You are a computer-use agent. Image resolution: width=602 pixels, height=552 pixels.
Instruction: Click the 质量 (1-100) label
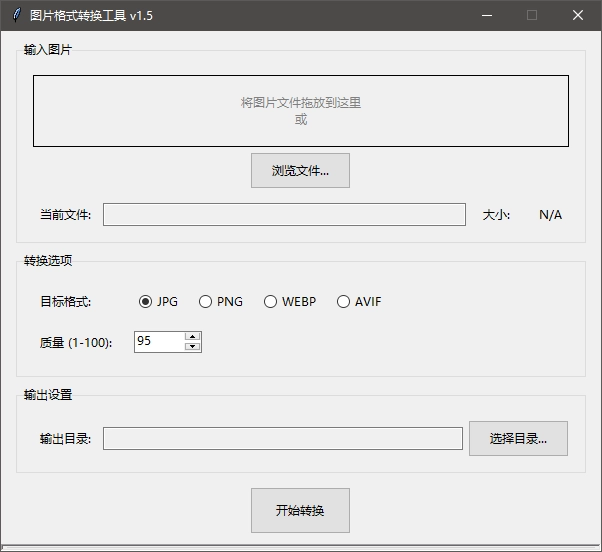tap(76, 342)
